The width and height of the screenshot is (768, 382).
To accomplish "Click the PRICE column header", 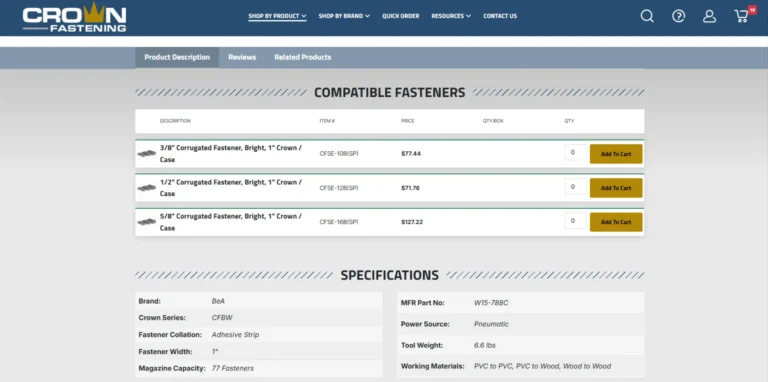I will pos(408,121).
